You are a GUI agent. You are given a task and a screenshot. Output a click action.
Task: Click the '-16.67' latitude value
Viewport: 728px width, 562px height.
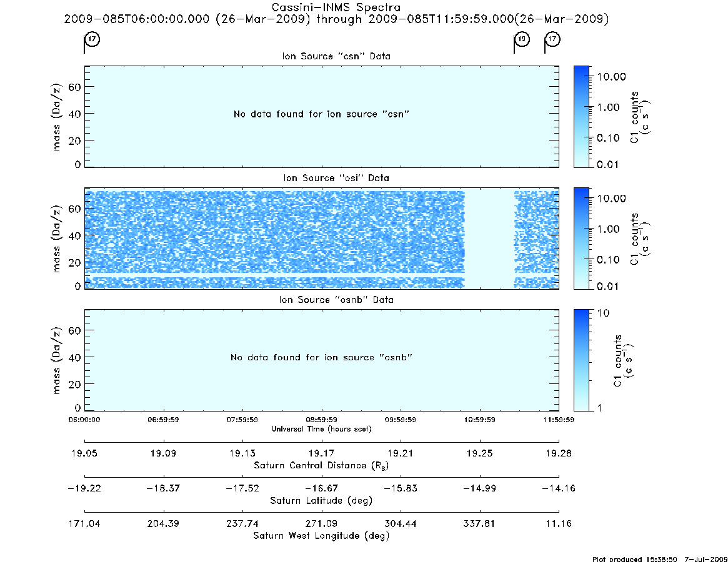click(x=321, y=488)
